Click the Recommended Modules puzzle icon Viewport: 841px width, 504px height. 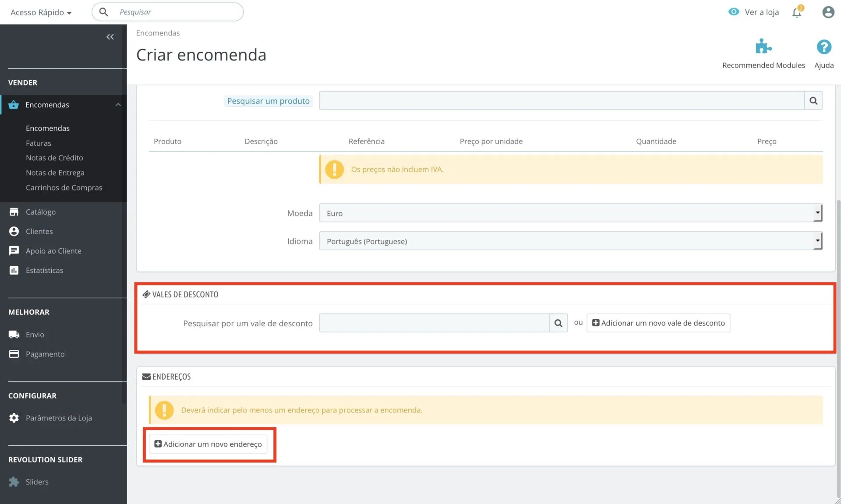763,46
